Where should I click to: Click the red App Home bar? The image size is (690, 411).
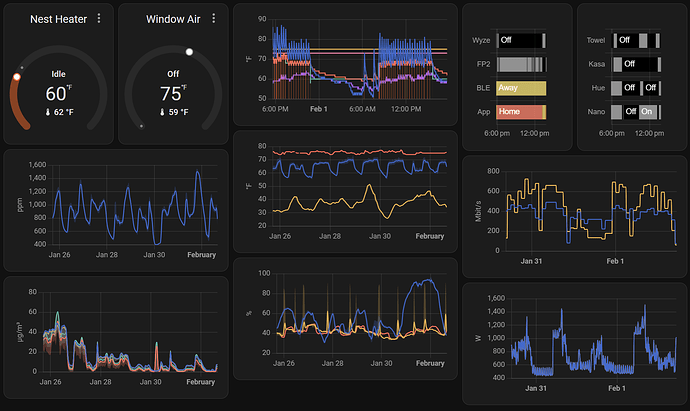521,112
